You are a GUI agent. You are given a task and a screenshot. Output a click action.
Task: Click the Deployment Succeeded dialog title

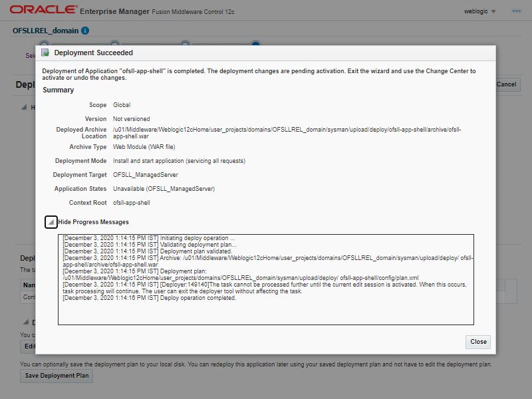(94, 53)
